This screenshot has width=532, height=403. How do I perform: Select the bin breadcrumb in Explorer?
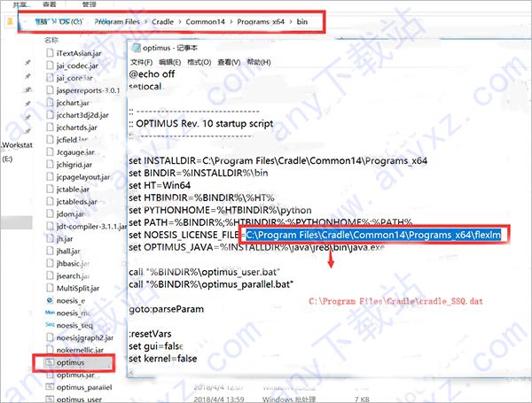point(302,21)
